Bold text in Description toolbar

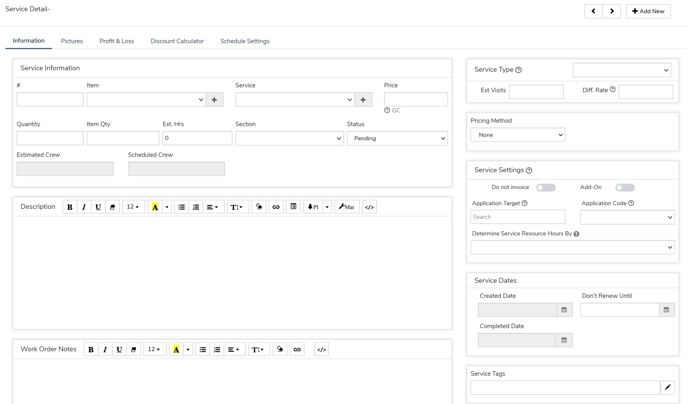70,207
